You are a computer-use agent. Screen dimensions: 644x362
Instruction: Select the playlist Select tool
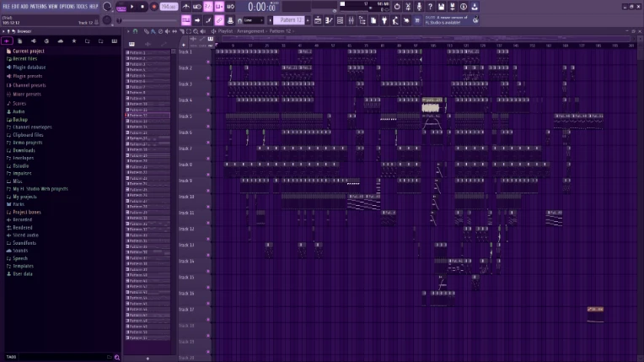(x=189, y=31)
